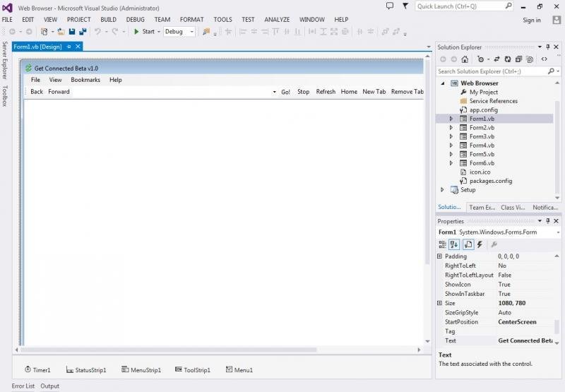The height and width of the screenshot is (392, 565).
Task: Select Menu1 component in the tray
Action: 239,369
